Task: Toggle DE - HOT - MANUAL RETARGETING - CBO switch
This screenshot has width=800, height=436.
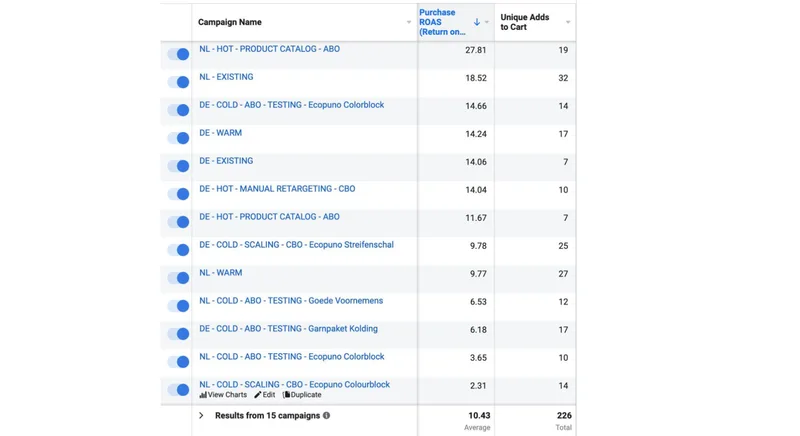Action: [x=178, y=194]
